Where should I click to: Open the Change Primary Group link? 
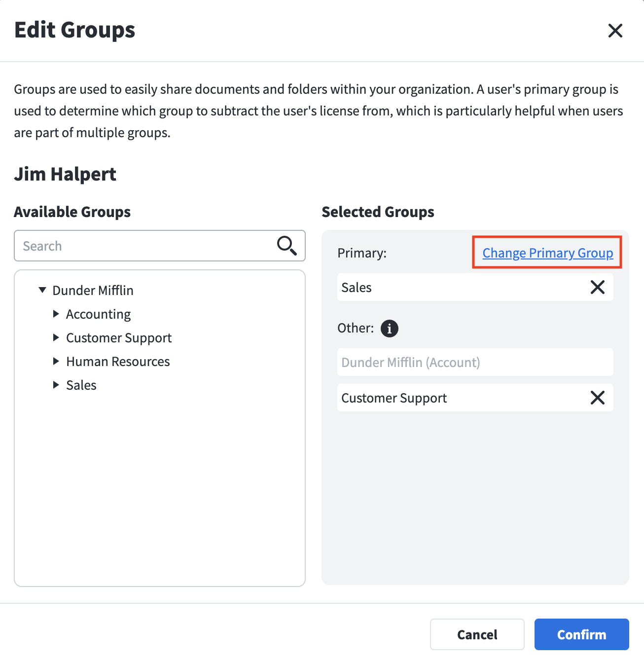point(547,253)
